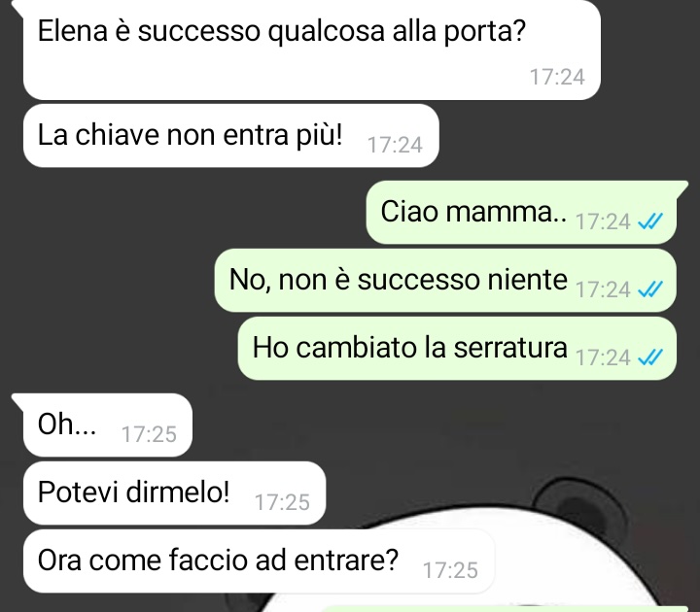Click the 17:24 time on 'Ciao mamma..'
This screenshot has height=612, width=700.
[x=603, y=221]
